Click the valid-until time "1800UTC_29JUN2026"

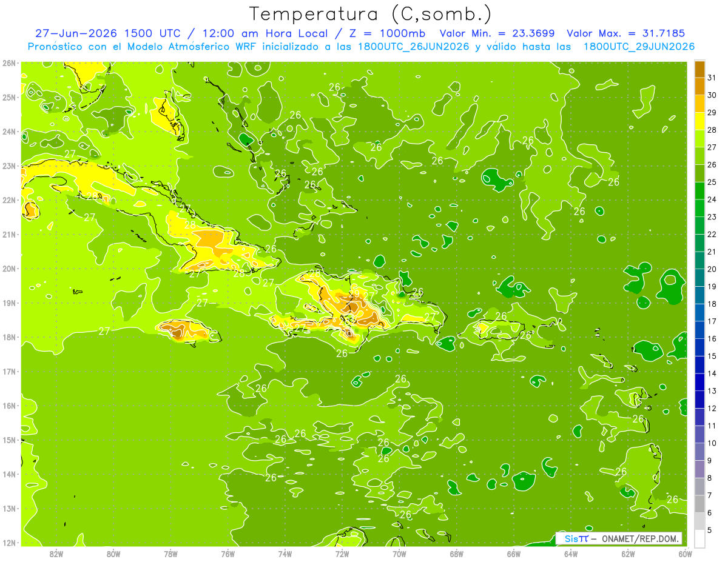pyautogui.click(x=639, y=47)
